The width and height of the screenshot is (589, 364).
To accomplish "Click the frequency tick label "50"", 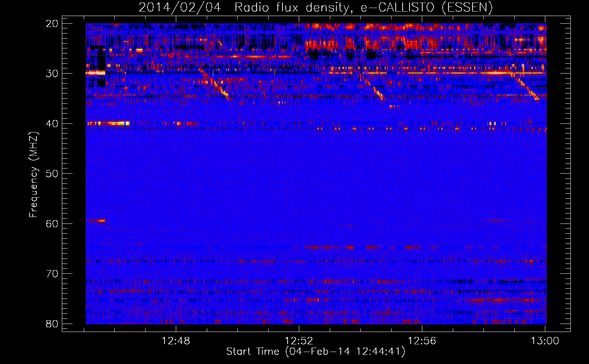I will click(52, 174).
